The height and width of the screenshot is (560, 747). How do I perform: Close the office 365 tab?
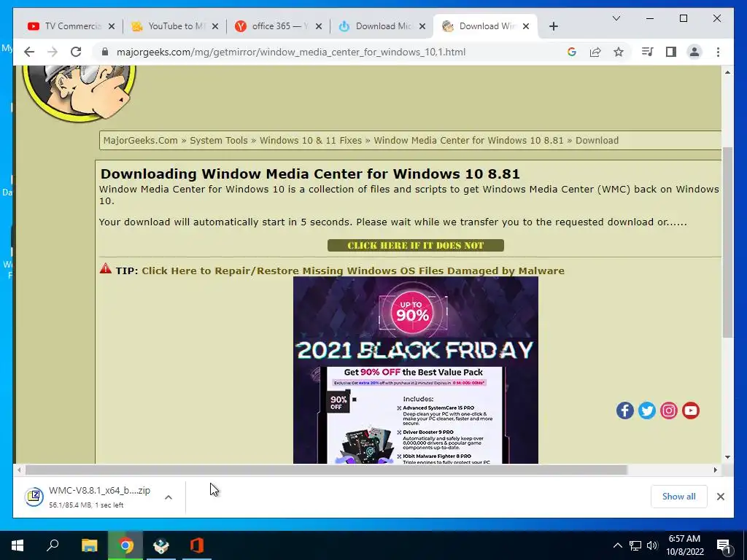(x=319, y=26)
